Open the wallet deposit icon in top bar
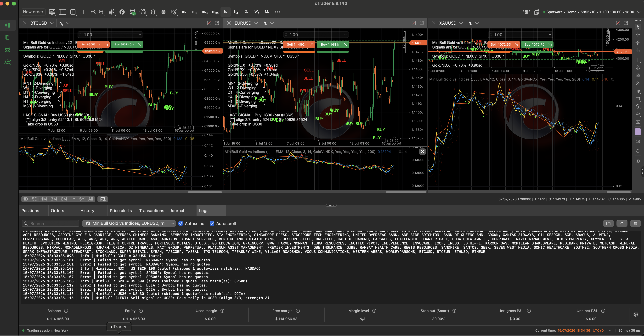This screenshot has width=644, height=336. (537, 12)
